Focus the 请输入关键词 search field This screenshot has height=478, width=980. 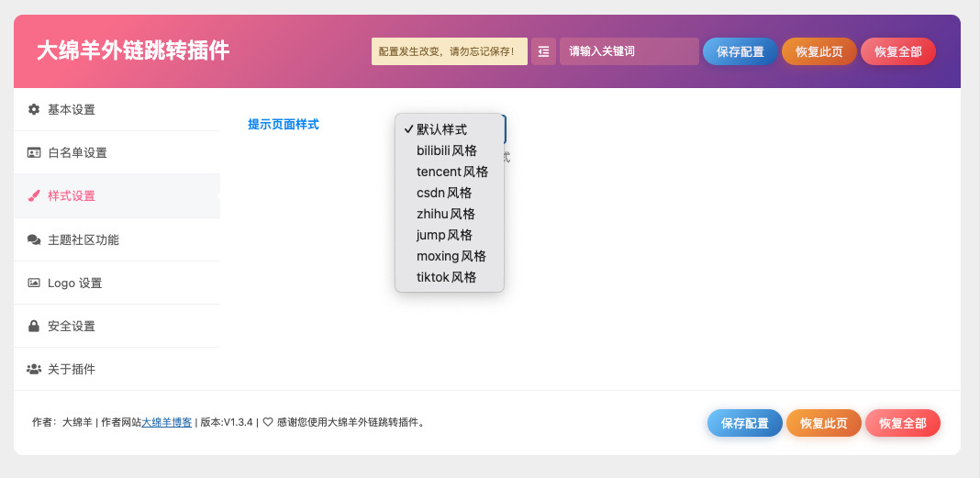point(629,51)
